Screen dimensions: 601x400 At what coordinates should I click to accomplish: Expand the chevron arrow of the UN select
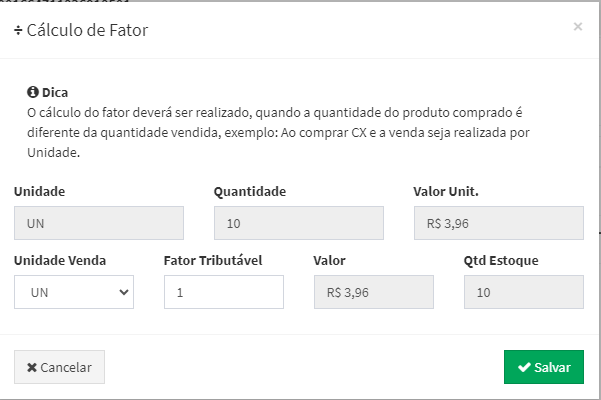pos(124,292)
